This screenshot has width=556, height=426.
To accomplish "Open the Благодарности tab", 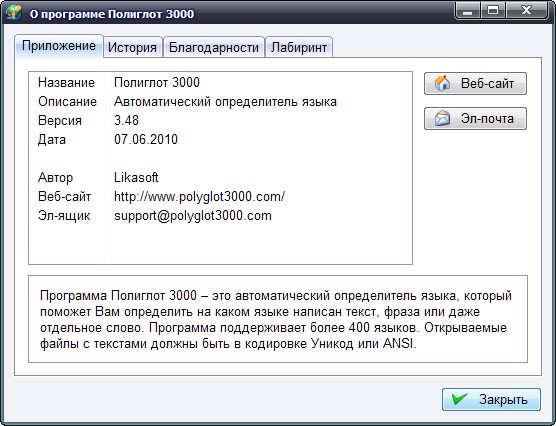I will 214,47.
